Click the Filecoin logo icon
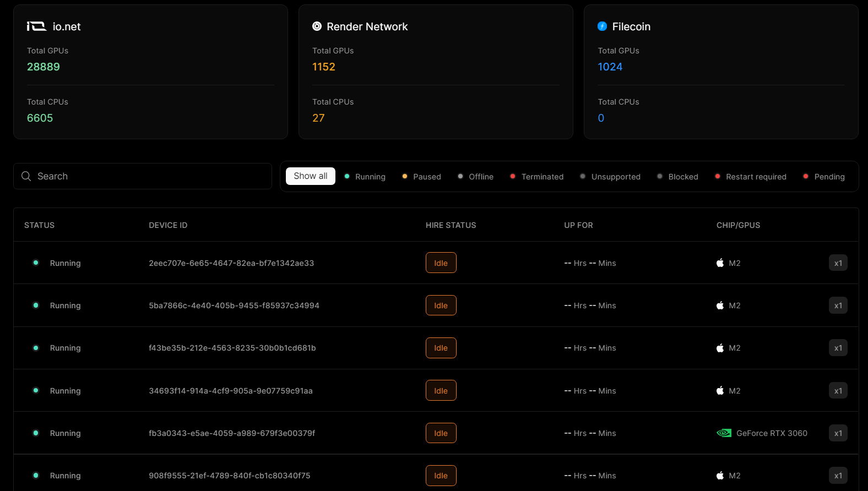This screenshot has height=491, width=868. click(x=603, y=26)
